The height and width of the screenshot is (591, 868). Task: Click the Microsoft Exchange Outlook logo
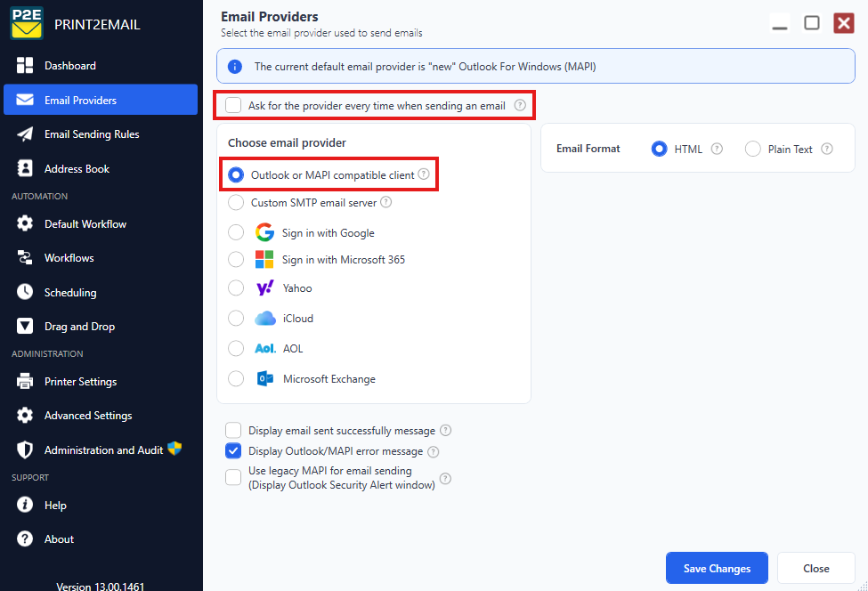point(265,378)
